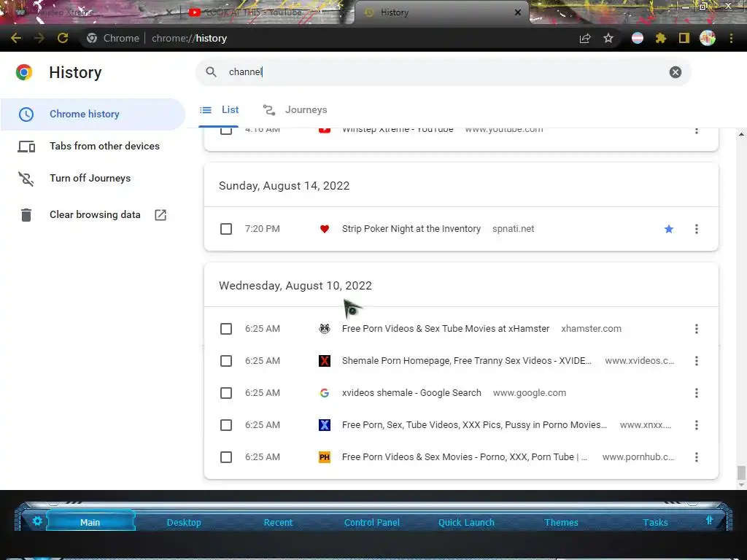
Task: Reload the history page
Action: (x=63, y=38)
